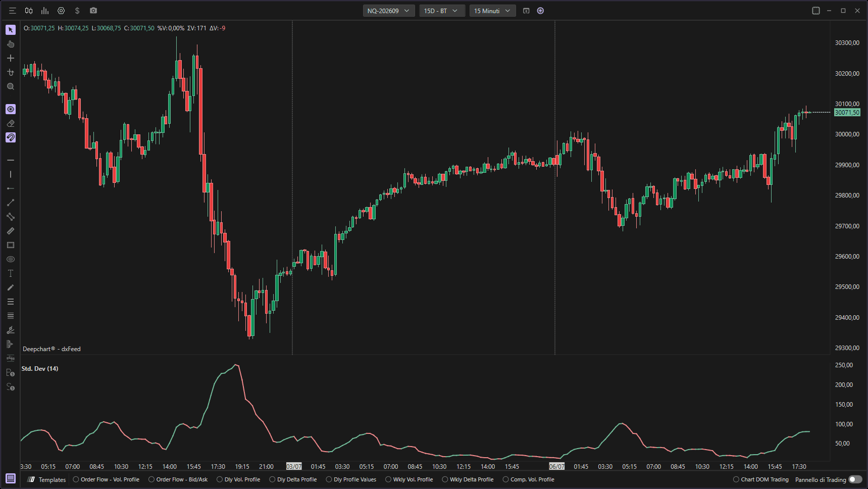Select the angle fan drawing tool
Screen dimensions: 868x489
point(11,330)
